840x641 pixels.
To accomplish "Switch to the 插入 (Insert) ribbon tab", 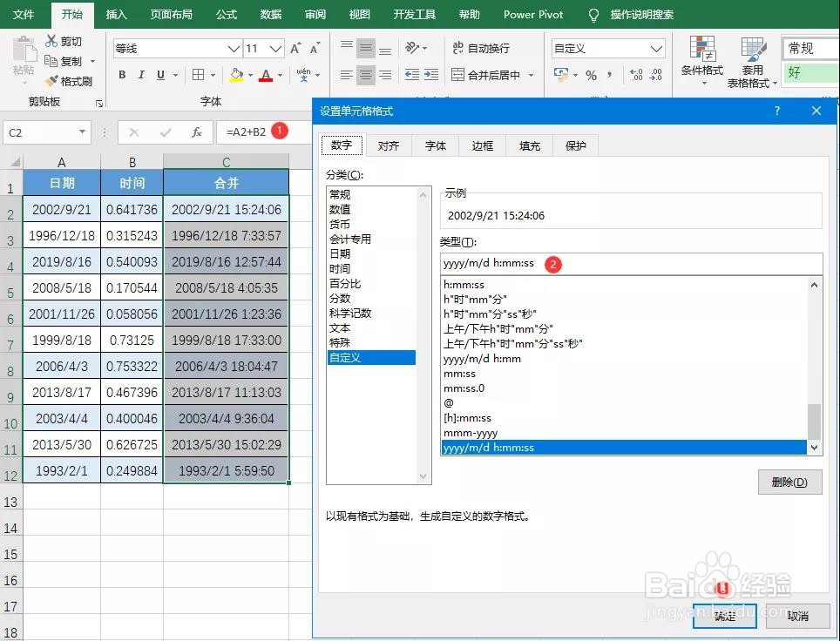I will (x=116, y=15).
